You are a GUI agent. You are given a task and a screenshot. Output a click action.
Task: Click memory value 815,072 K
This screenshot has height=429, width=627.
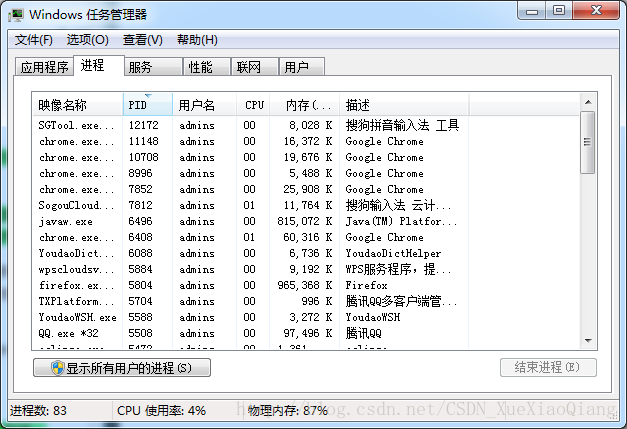click(x=305, y=221)
